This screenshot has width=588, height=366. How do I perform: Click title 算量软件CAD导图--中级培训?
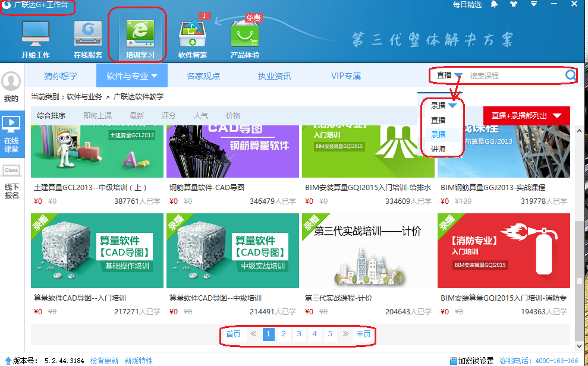click(215, 298)
